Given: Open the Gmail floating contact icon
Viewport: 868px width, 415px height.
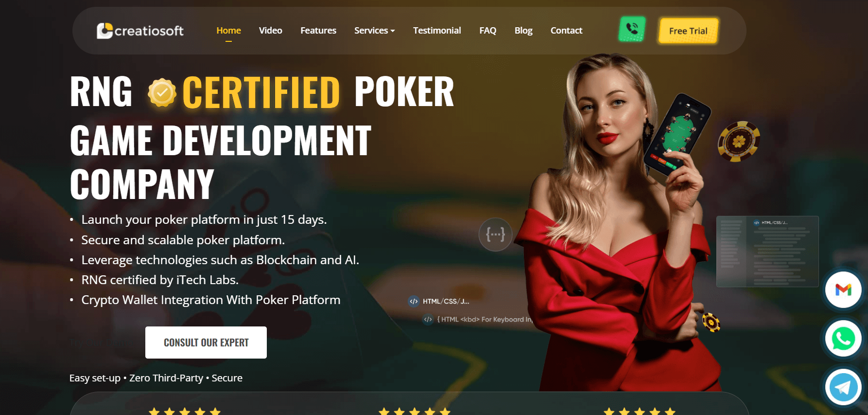Looking at the screenshot, I should click(x=843, y=290).
